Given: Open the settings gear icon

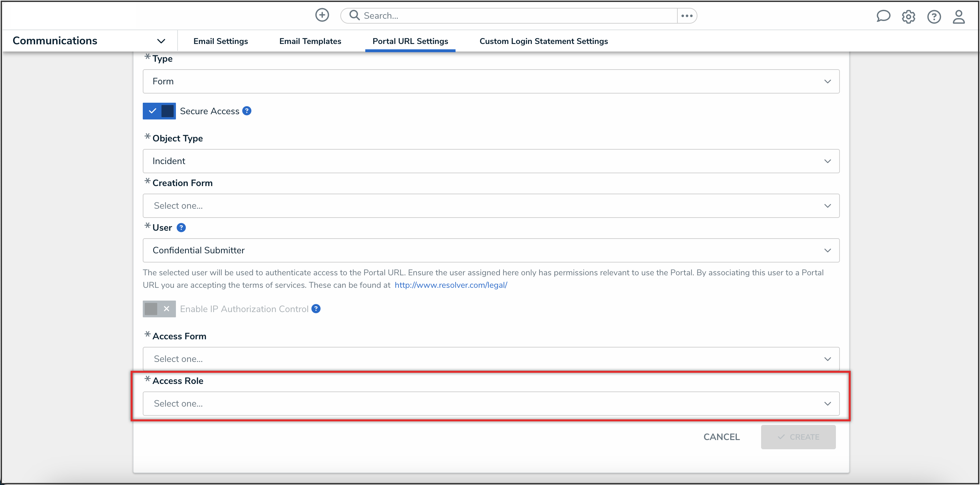Looking at the screenshot, I should pos(908,17).
